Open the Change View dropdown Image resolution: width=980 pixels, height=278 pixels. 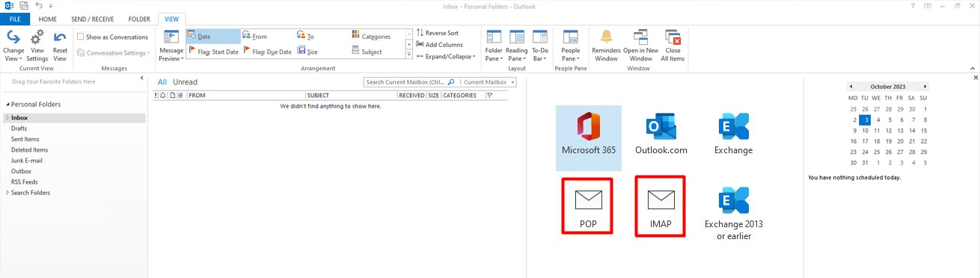[x=13, y=46]
